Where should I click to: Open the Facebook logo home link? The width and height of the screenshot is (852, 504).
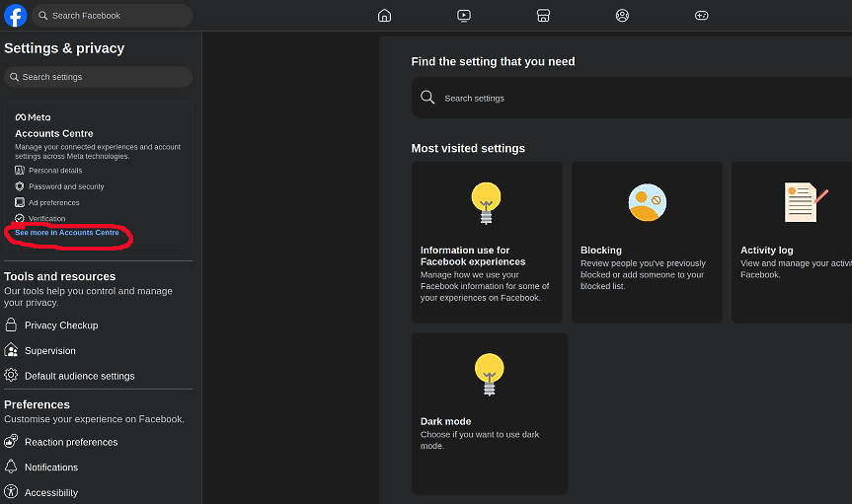pos(15,15)
